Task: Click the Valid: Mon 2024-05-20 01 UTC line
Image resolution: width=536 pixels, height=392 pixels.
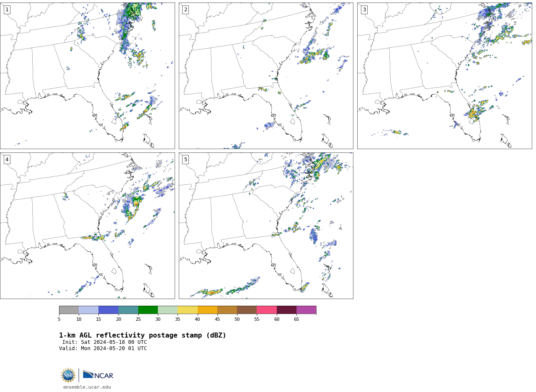Action: coord(103,348)
